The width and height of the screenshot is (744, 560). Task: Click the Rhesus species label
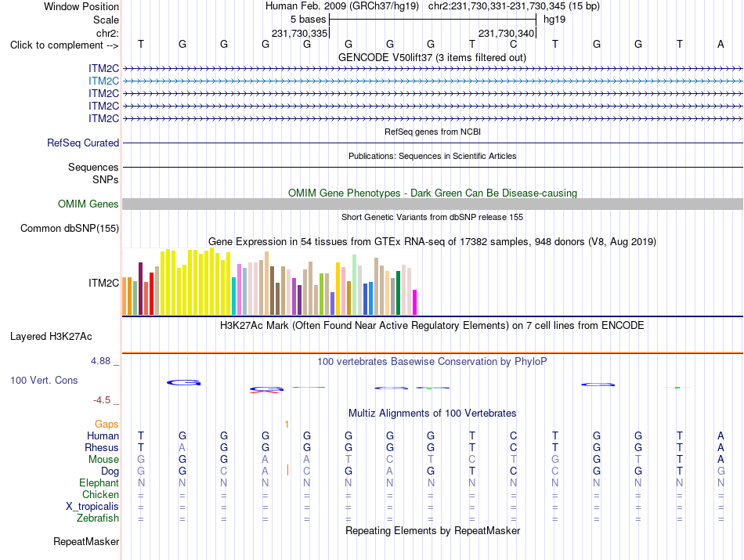click(102, 447)
